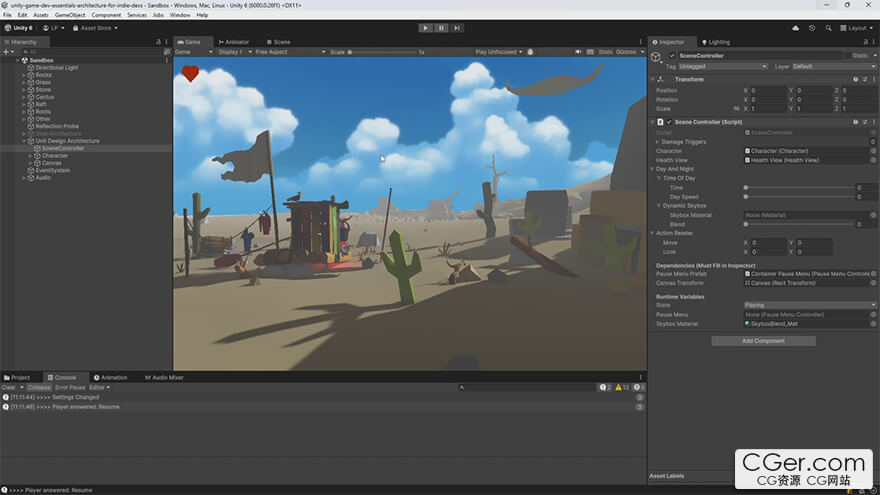Switch to the Animator tab
This screenshot has width=880, height=495.
pyautogui.click(x=235, y=42)
